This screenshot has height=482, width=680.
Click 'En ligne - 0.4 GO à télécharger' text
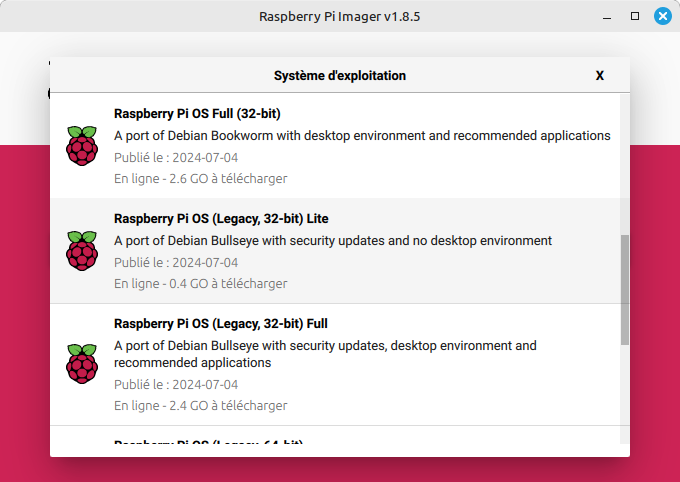[x=201, y=284]
